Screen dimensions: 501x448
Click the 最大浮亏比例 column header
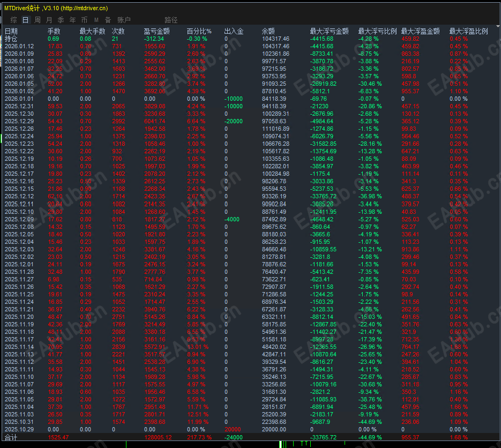[377, 31]
